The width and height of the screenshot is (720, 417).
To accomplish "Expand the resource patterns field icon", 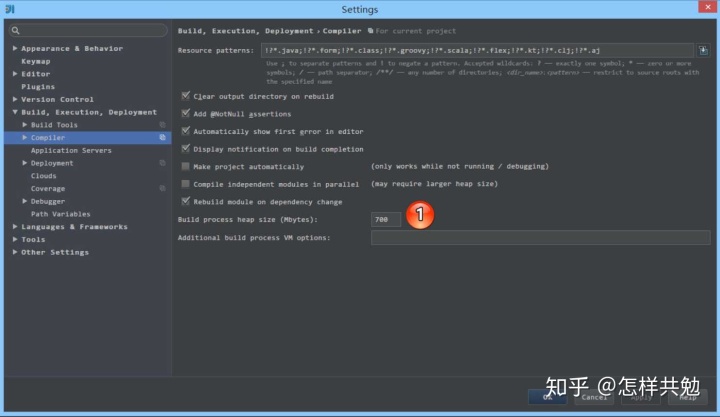I will 703,51.
